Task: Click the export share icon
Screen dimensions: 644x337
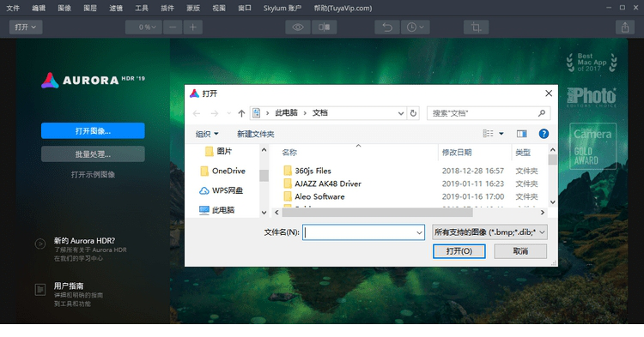Action: 625,27
